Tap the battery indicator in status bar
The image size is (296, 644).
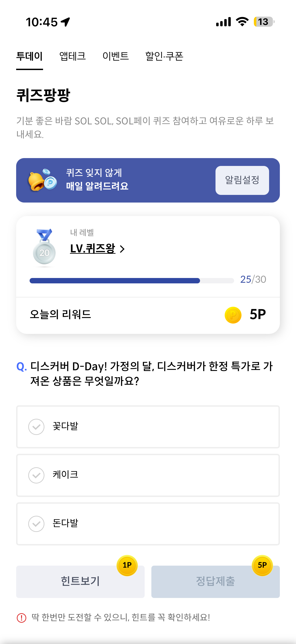(264, 22)
